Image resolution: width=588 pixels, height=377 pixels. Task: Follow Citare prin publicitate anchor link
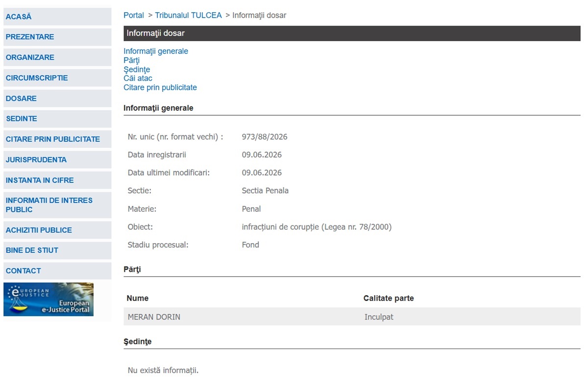coord(160,87)
